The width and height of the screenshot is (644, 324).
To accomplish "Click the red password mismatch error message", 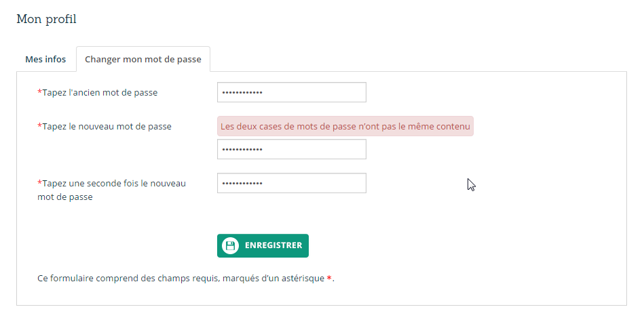I will [x=345, y=126].
